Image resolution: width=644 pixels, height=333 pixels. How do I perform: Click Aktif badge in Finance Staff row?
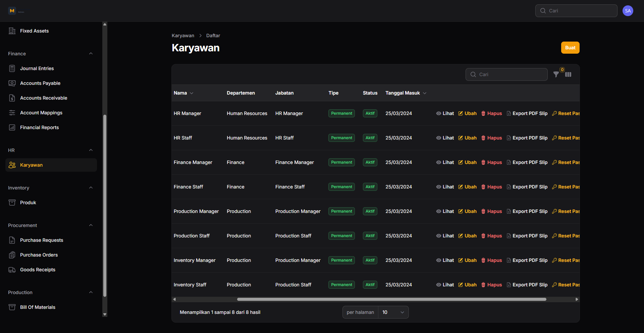click(370, 187)
